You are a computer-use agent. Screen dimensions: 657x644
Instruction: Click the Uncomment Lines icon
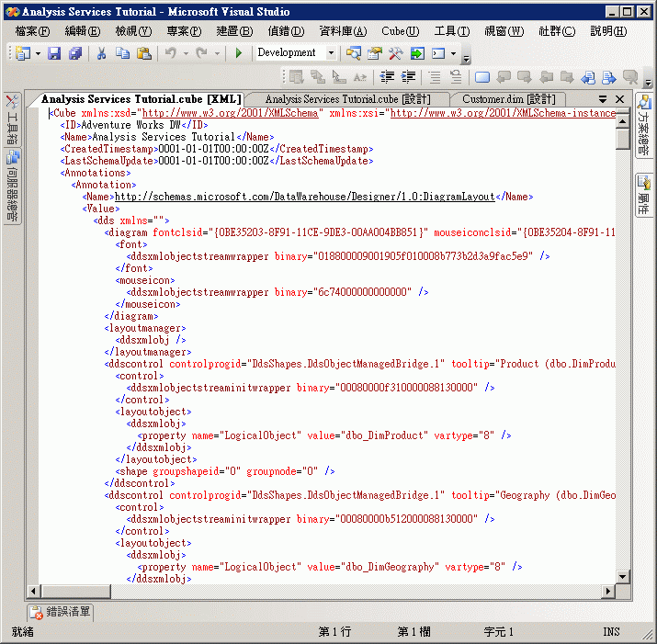click(x=456, y=77)
